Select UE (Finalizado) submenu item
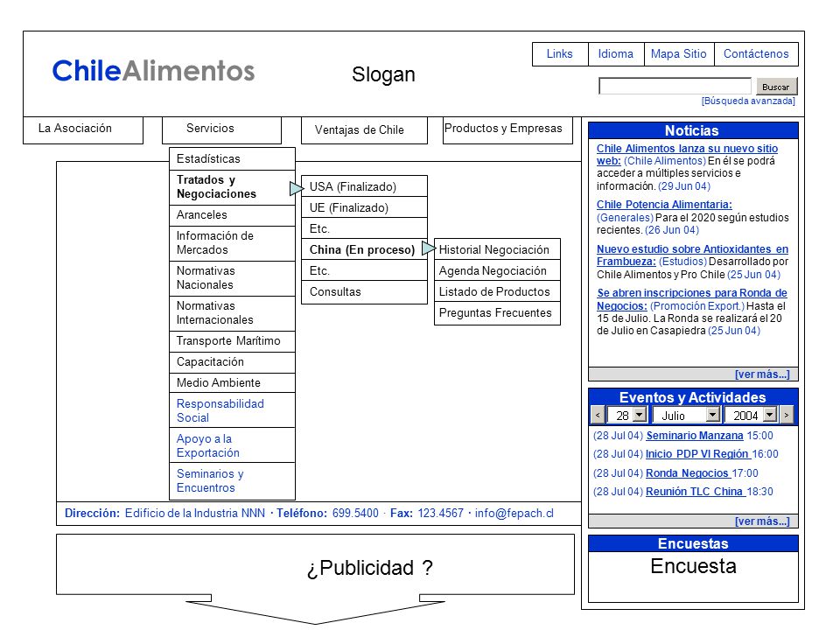The width and height of the screenshot is (840, 630). pos(364,207)
